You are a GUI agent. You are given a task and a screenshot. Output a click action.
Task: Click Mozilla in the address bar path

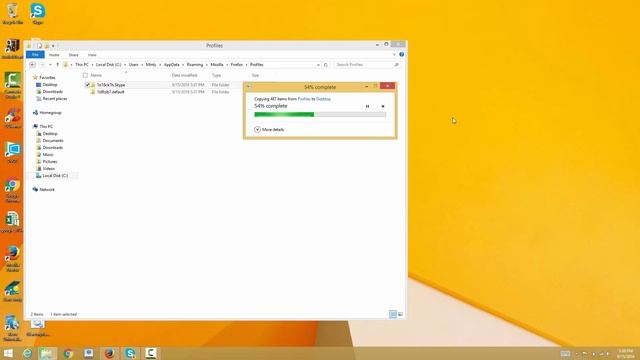pyautogui.click(x=217, y=65)
